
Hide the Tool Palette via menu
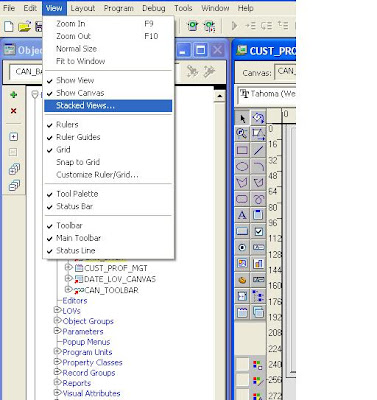tap(108, 194)
